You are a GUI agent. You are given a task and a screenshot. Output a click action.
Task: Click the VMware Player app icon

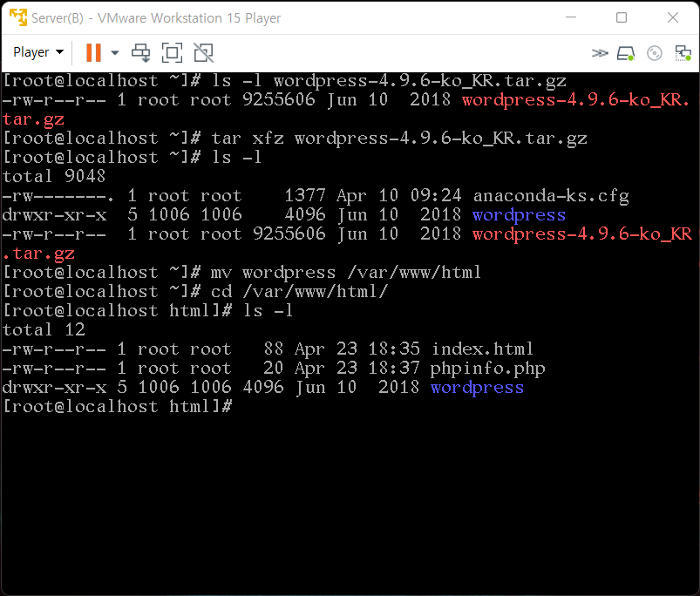pyautogui.click(x=18, y=17)
